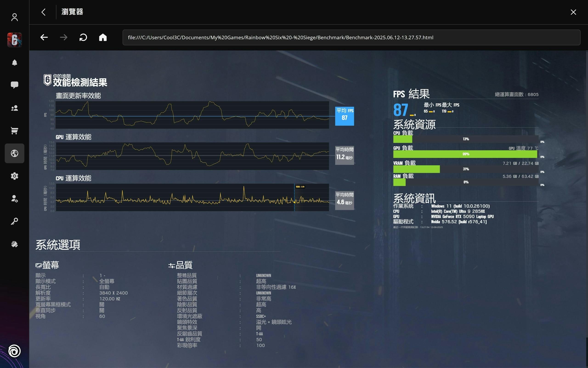
Task: Click the GPU 運算效能 graph
Action: 192,156
